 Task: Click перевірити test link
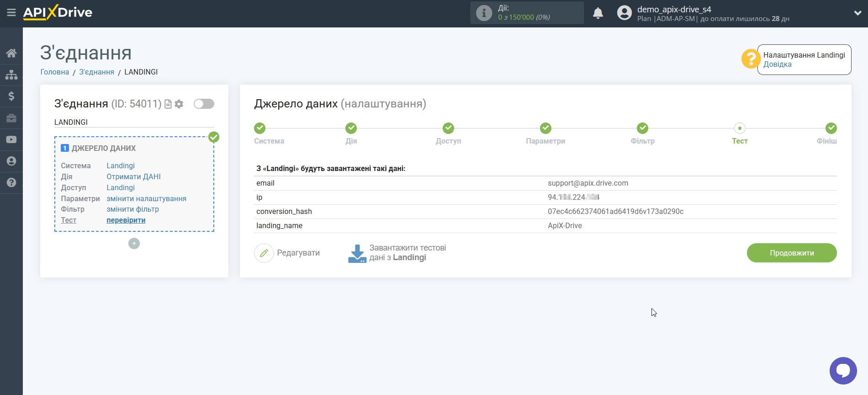[x=126, y=220]
